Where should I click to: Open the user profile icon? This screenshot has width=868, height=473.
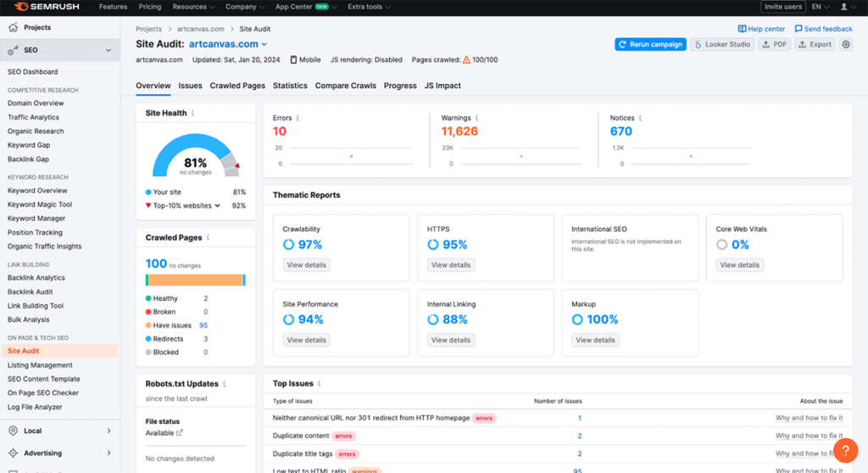(x=843, y=7)
